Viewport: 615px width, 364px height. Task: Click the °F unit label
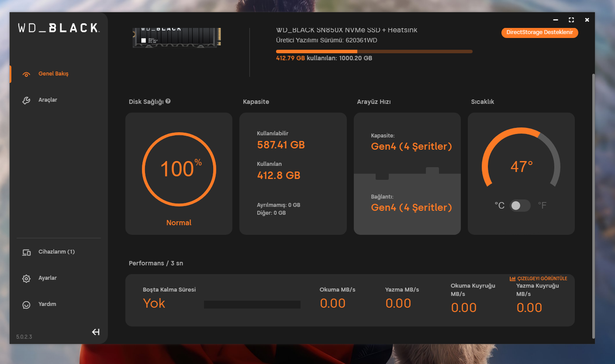pyautogui.click(x=542, y=206)
